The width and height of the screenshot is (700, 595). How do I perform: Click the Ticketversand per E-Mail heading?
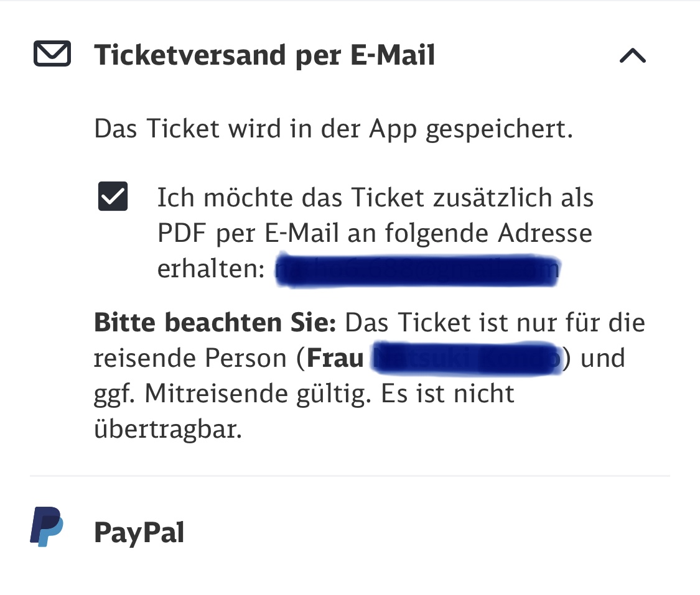point(264,55)
